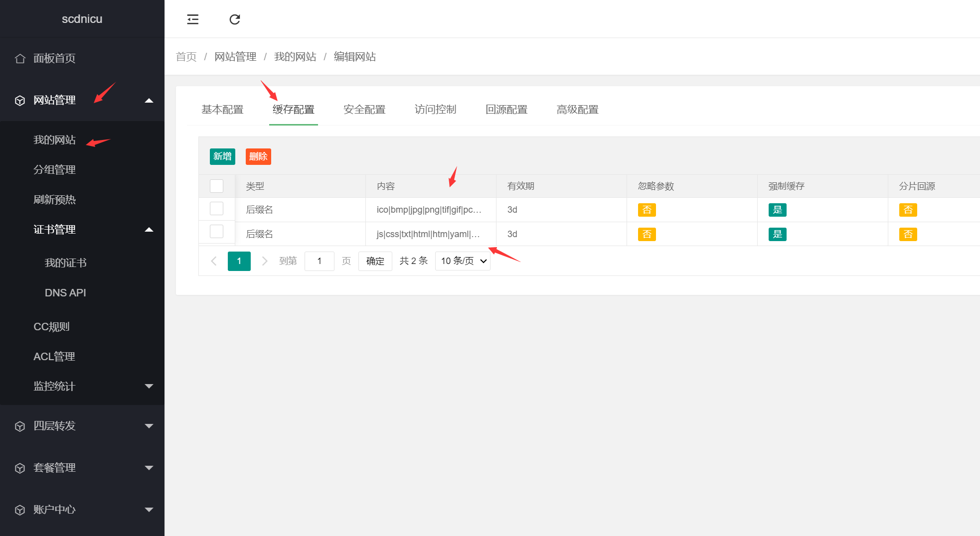Check the select-all checkbox in table header
This screenshot has width=980, height=536.
click(x=216, y=186)
